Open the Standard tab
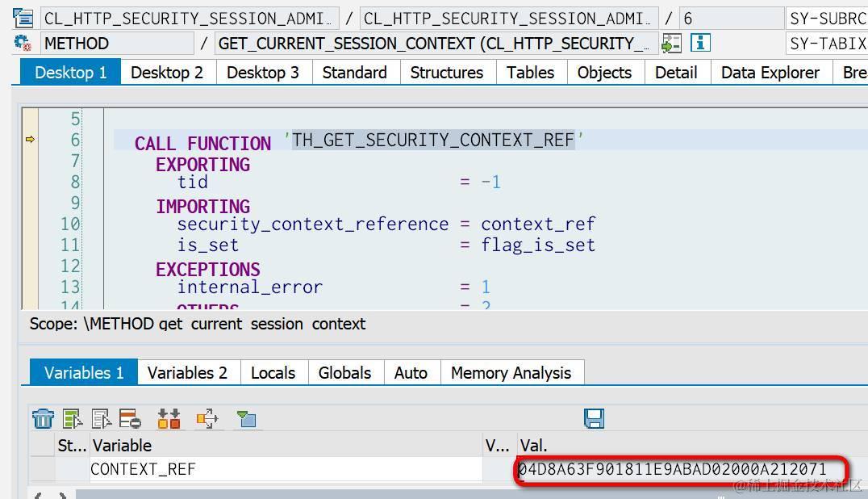Image resolution: width=868 pixels, height=499 pixels. click(x=355, y=73)
